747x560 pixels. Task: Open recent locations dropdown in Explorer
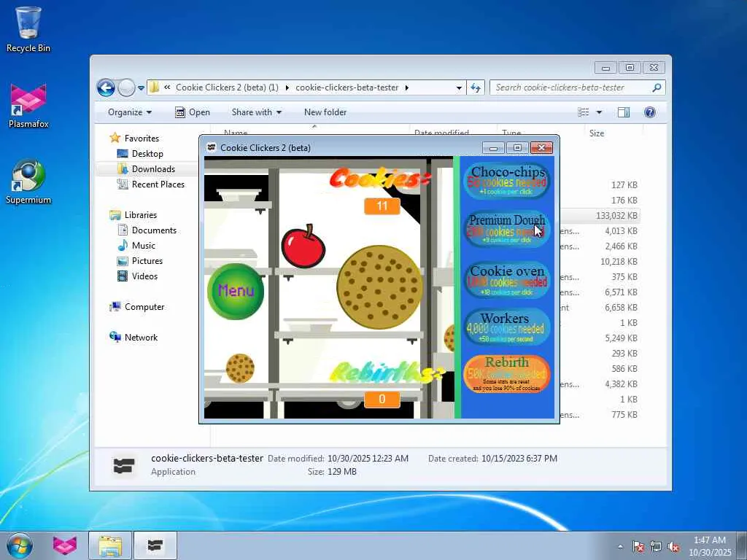tap(141, 88)
